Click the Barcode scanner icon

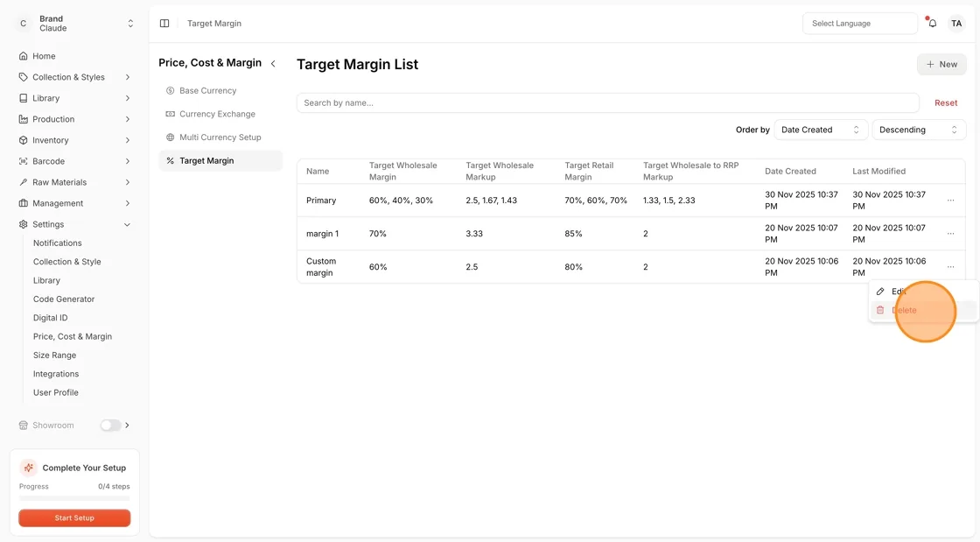point(23,160)
